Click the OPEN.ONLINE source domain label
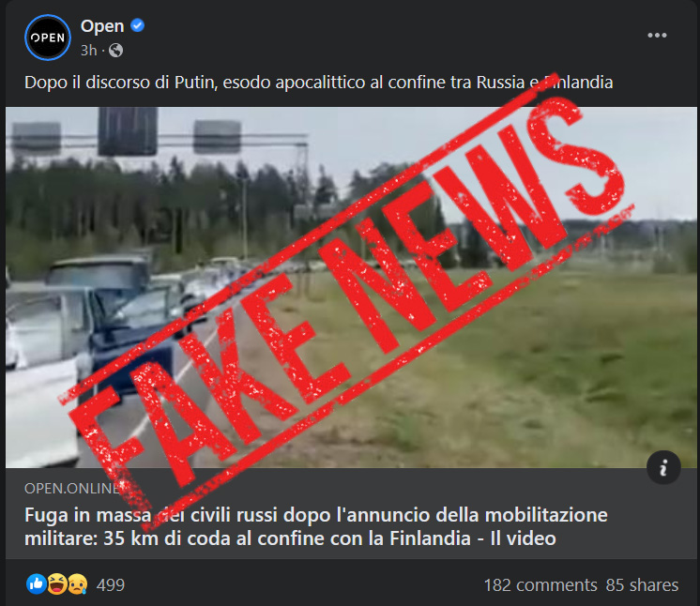This screenshot has height=606, width=700. coord(72,488)
